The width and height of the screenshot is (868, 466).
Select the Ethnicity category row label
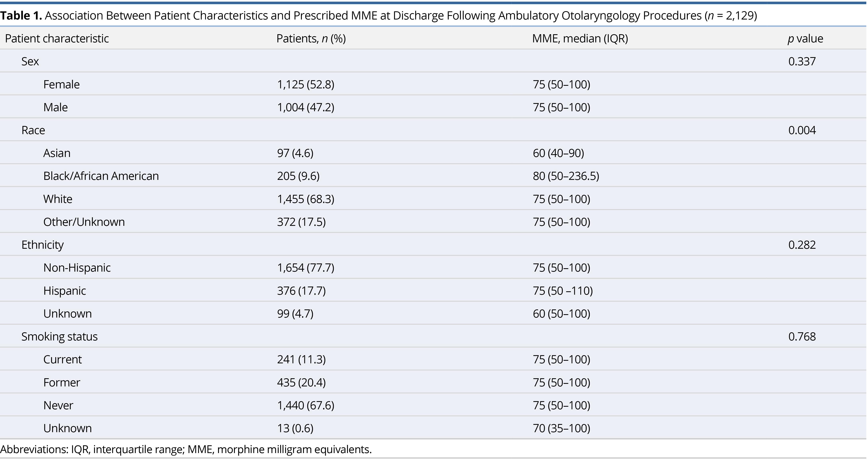point(42,245)
